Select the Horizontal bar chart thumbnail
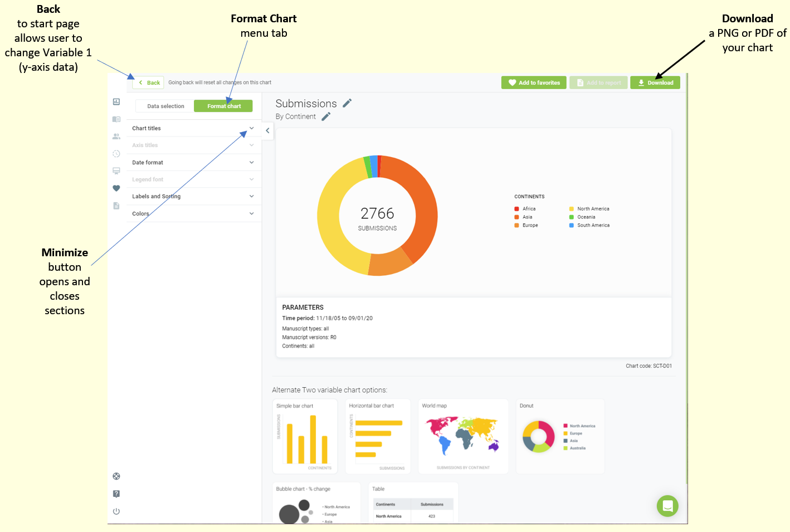The height and width of the screenshot is (532, 790). (378, 436)
